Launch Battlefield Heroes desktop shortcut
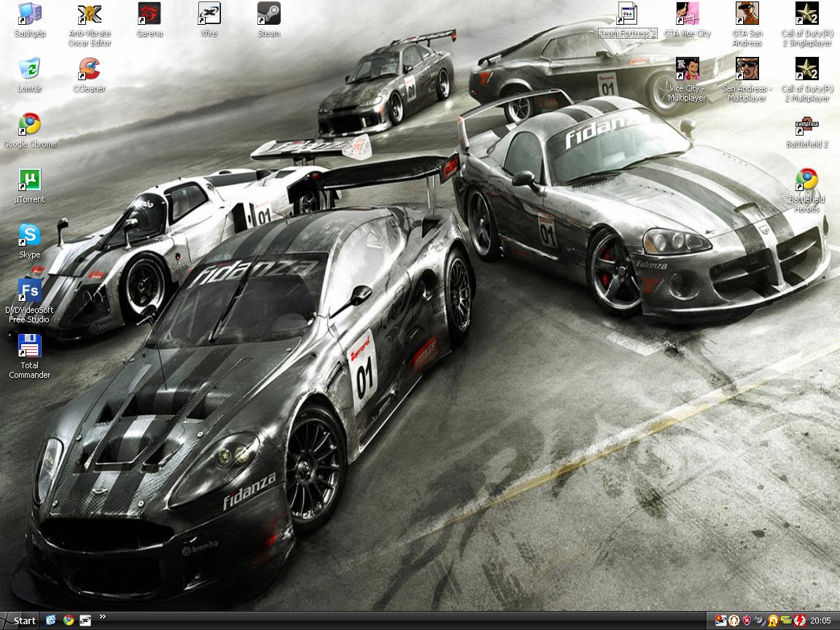This screenshot has width=840, height=630. tap(806, 190)
